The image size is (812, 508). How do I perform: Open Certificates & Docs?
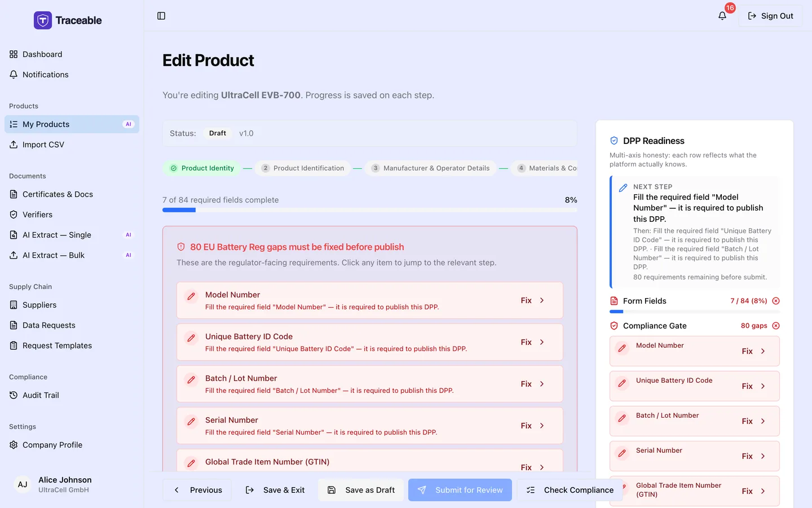pyautogui.click(x=72, y=194)
